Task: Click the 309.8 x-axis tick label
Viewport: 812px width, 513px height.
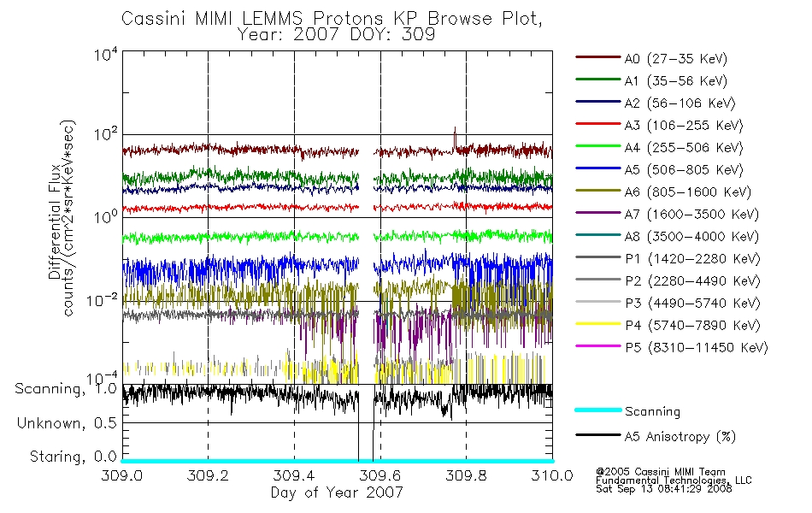Action: pyautogui.click(x=466, y=475)
